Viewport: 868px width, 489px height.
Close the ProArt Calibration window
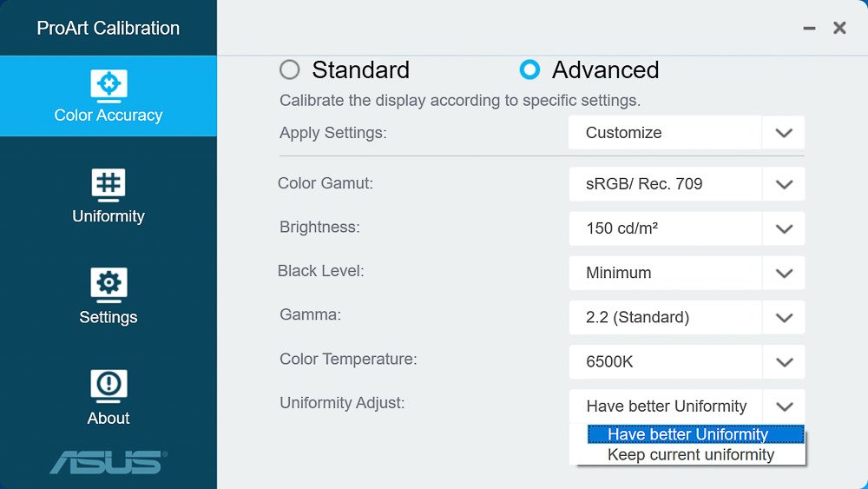click(839, 28)
